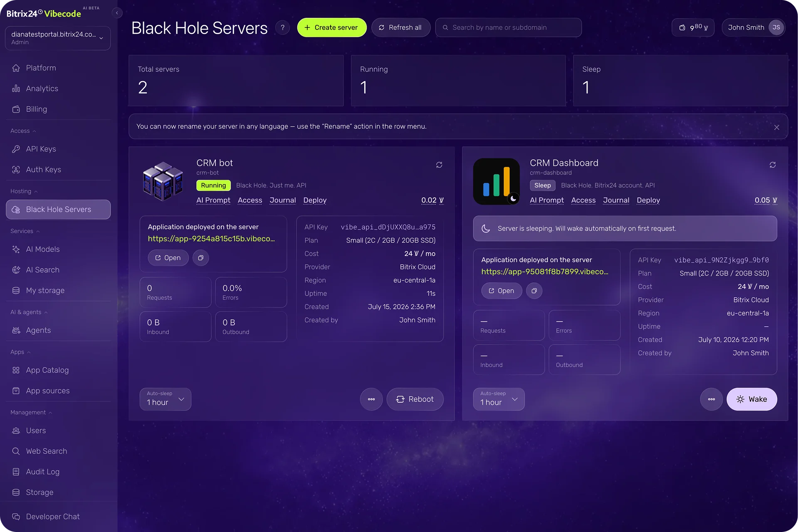Open Access settings for CRM bot
The width and height of the screenshot is (798, 532).
(250, 200)
